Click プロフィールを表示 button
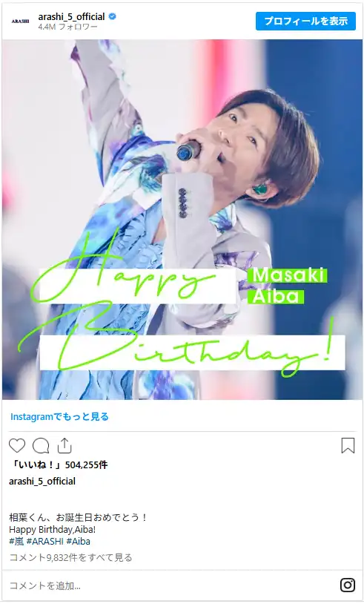Screen dimensions: 364x604 [306, 22]
